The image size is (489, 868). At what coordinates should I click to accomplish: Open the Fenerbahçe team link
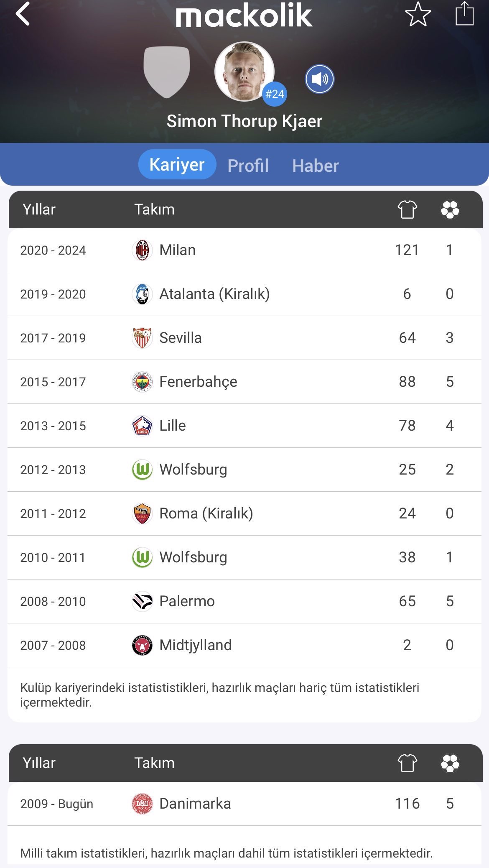(198, 382)
